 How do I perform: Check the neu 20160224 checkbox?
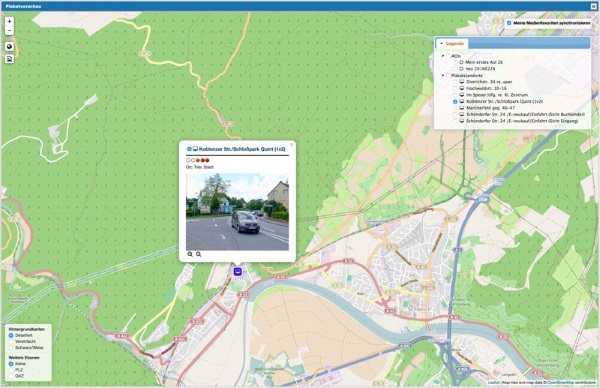click(455, 69)
